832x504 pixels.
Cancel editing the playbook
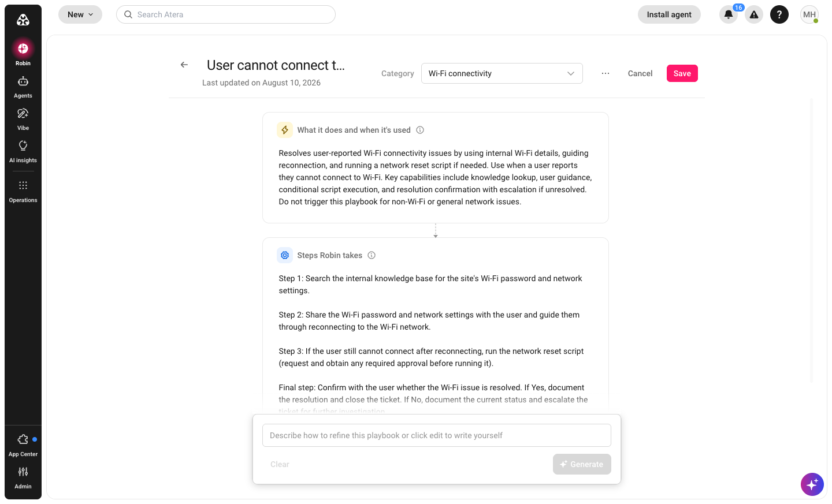tap(640, 73)
